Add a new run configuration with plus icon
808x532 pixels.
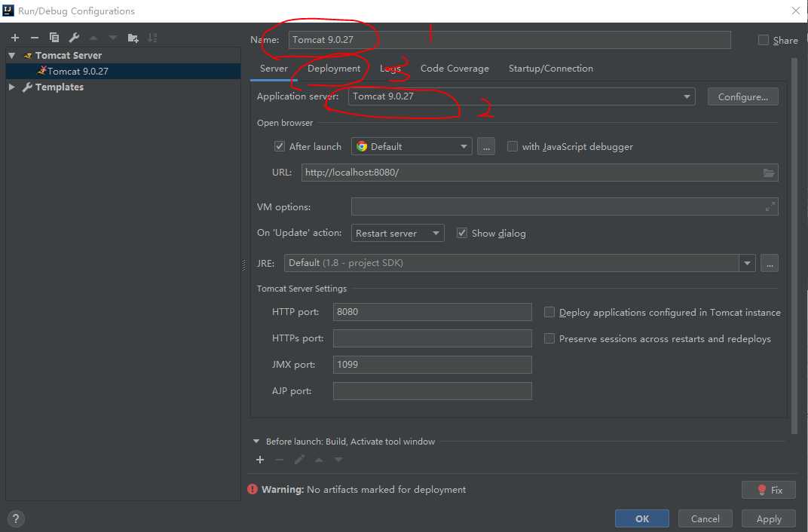pyautogui.click(x=15, y=38)
